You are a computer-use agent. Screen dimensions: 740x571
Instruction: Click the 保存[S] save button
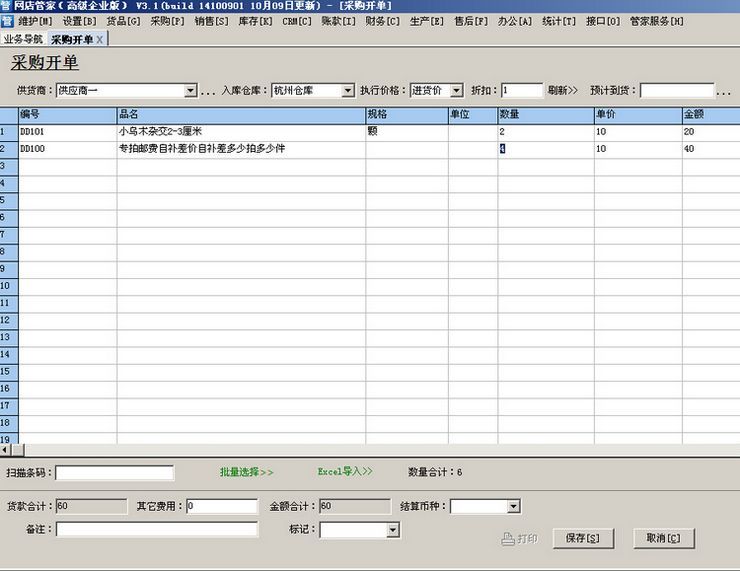pos(582,539)
